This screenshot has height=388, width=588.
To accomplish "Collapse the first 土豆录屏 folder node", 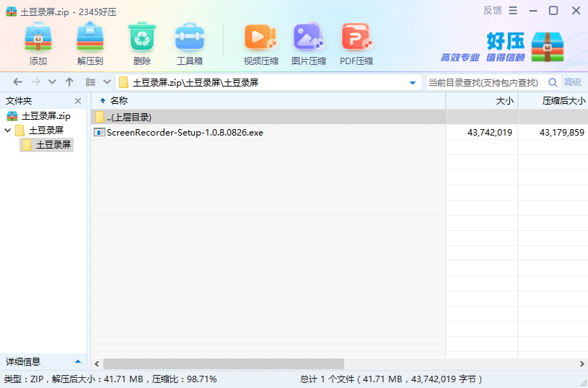I will pos(7,131).
